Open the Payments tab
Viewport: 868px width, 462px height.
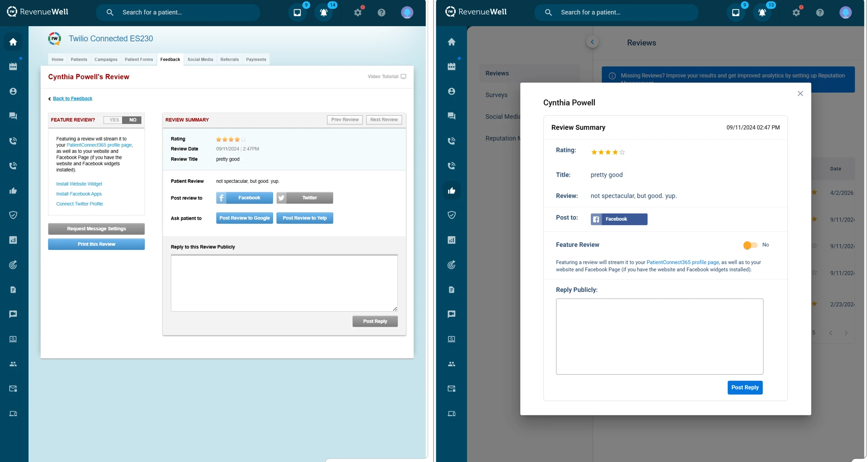256,59
